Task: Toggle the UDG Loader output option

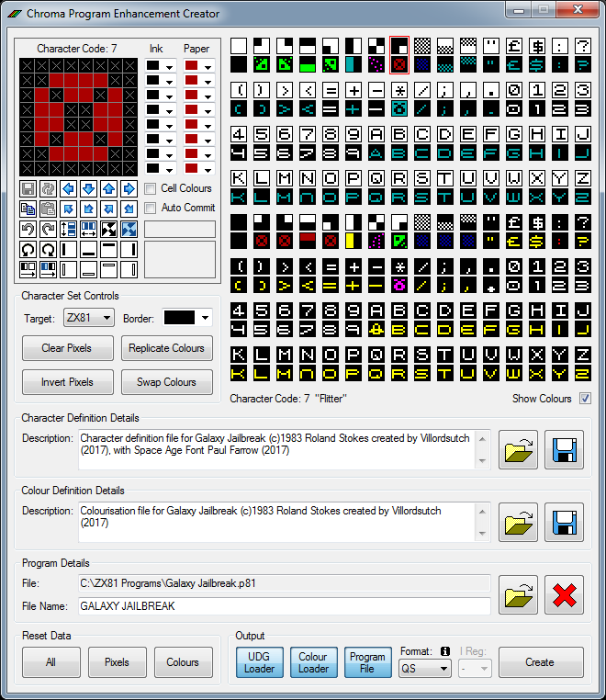Action: [260, 662]
